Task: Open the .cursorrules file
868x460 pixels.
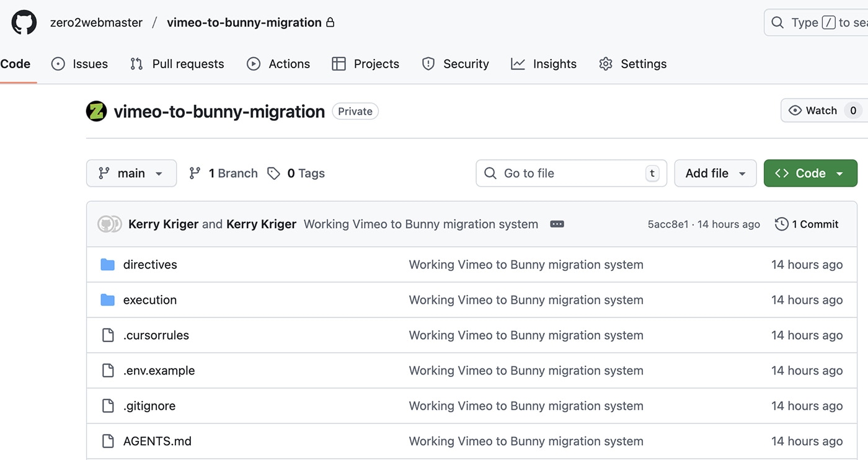Action: [156, 335]
